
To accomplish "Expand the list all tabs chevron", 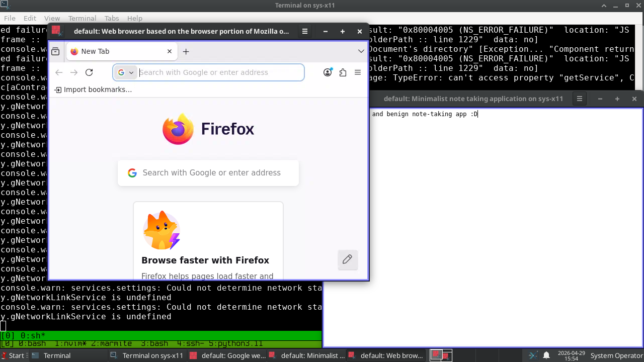I will (x=361, y=51).
